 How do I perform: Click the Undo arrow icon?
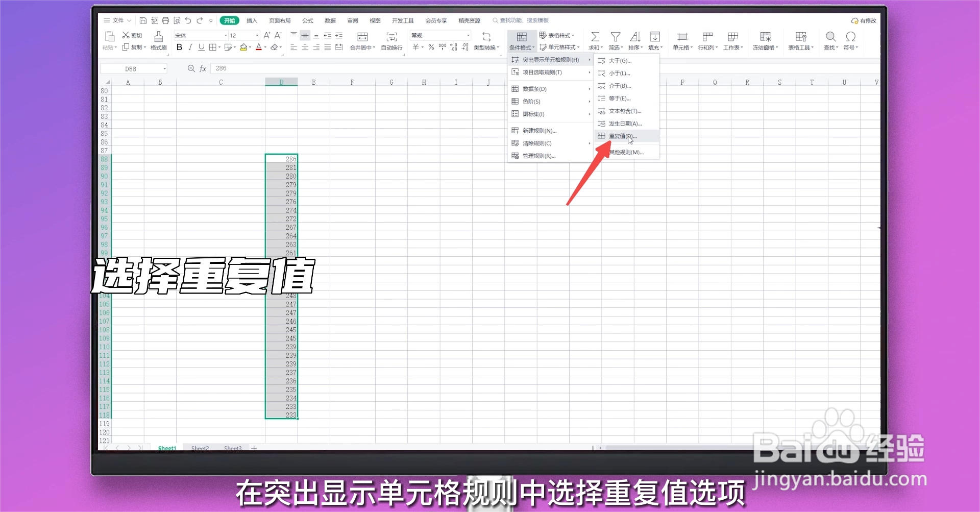pyautogui.click(x=188, y=20)
